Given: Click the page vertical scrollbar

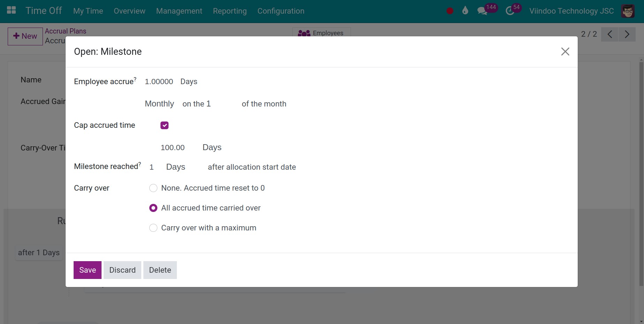Looking at the screenshot, I should point(641,175).
